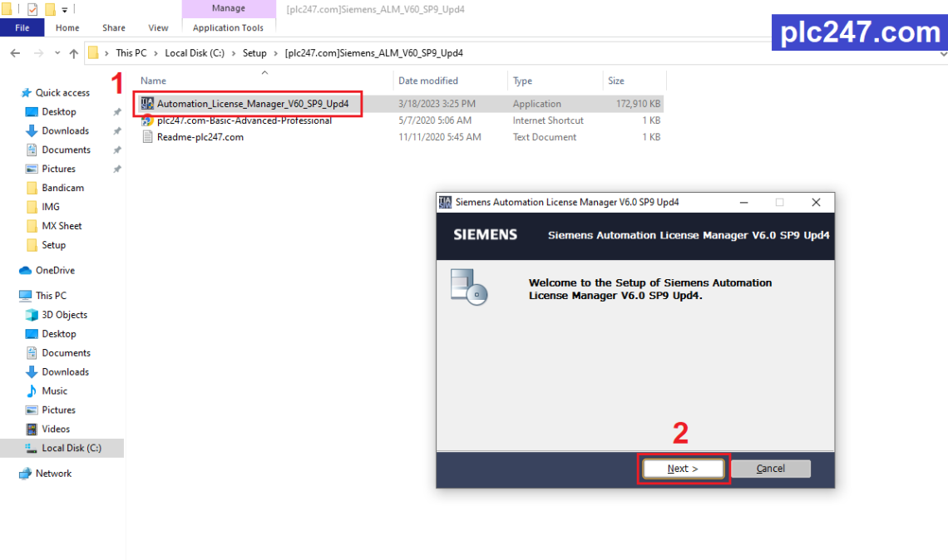The width and height of the screenshot is (948, 560).
Task: Click the back navigation arrow
Action: [15, 52]
